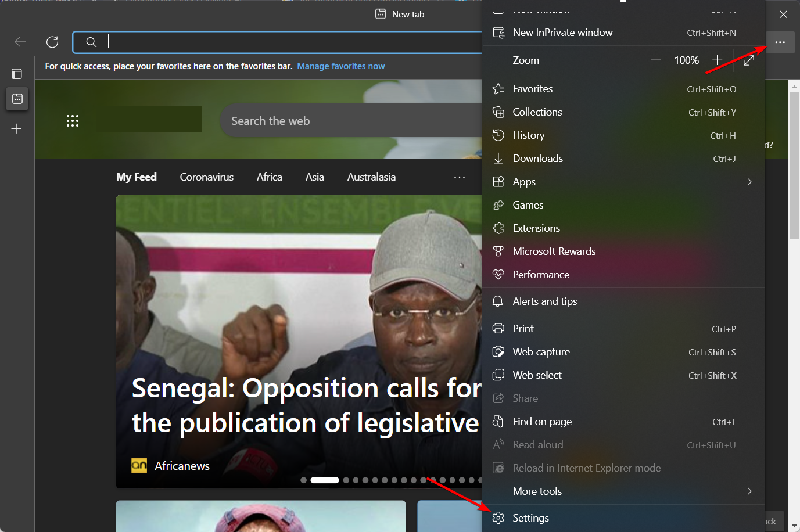Click the Downloads arrow icon
800x532 pixels.
pos(498,159)
